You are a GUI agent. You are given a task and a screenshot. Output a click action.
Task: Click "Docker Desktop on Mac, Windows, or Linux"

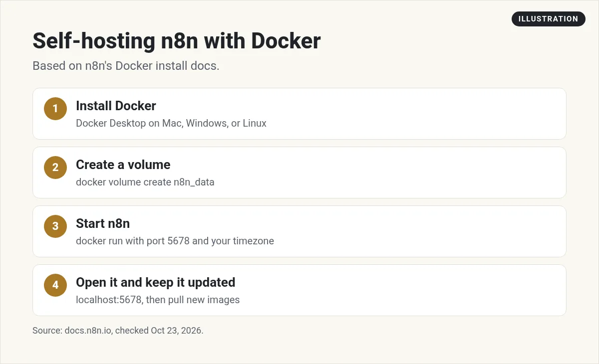[171, 123]
